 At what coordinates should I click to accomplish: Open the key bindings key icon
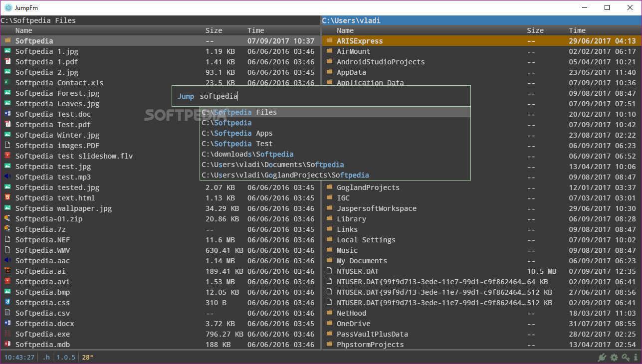(x=626, y=358)
